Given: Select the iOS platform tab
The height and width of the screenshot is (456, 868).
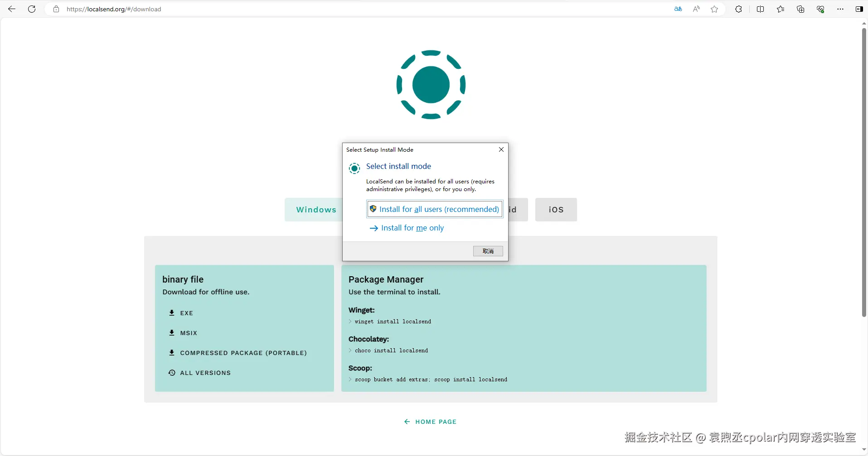Looking at the screenshot, I should coord(556,210).
